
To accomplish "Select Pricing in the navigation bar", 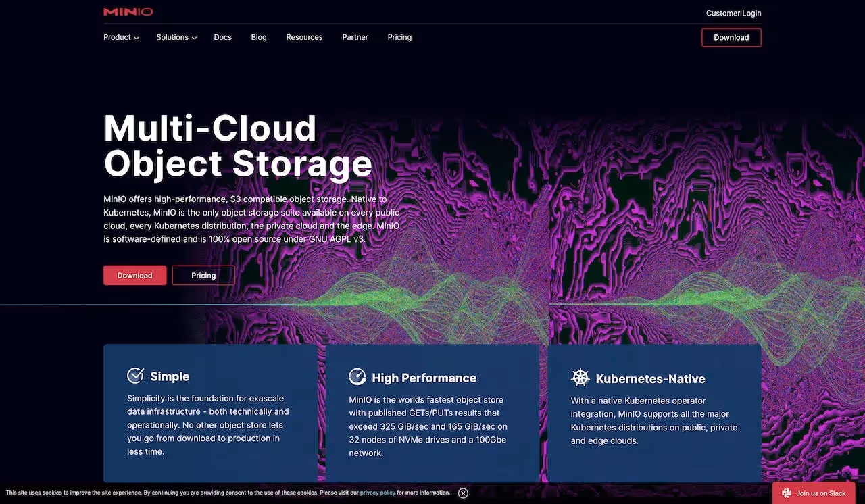I will (x=399, y=37).
